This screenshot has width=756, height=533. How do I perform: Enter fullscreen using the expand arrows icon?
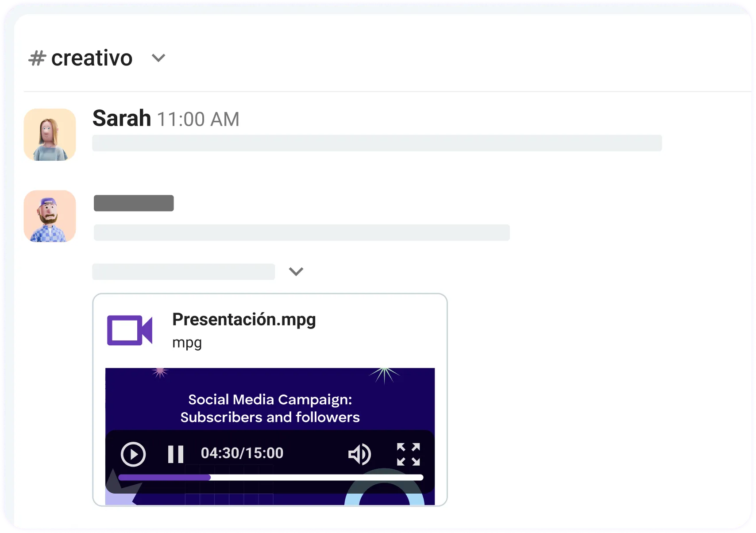tap(409, 454)
